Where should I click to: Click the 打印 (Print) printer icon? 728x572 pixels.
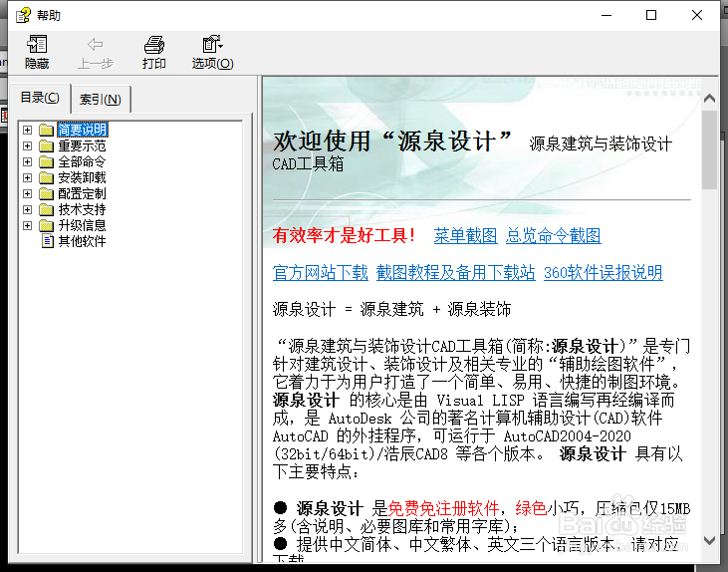pos(153,45)
